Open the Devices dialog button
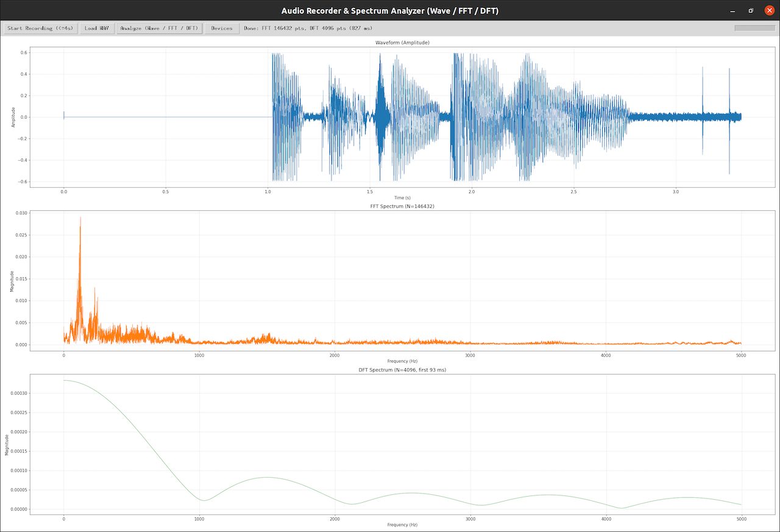The height and width of the screenshot is (532, 780). 222,28
